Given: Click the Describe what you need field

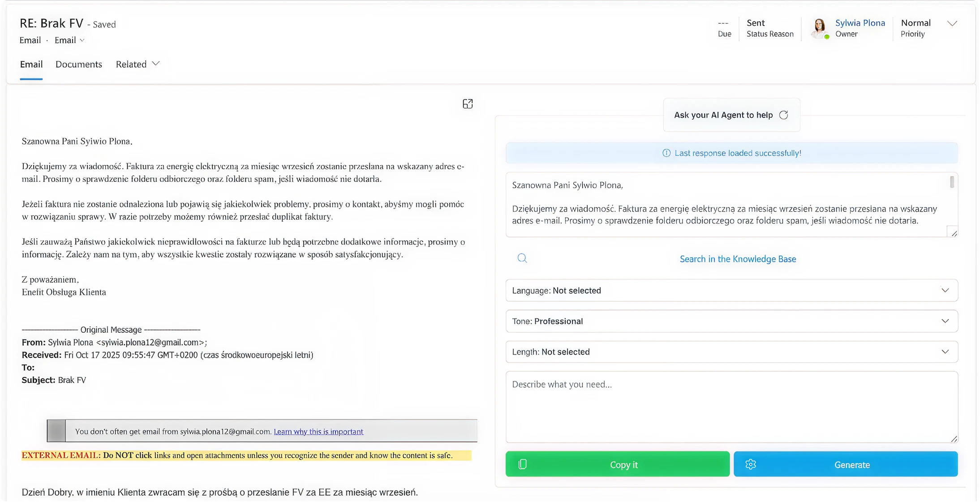Looking at the screenshot, I should 731,407.
